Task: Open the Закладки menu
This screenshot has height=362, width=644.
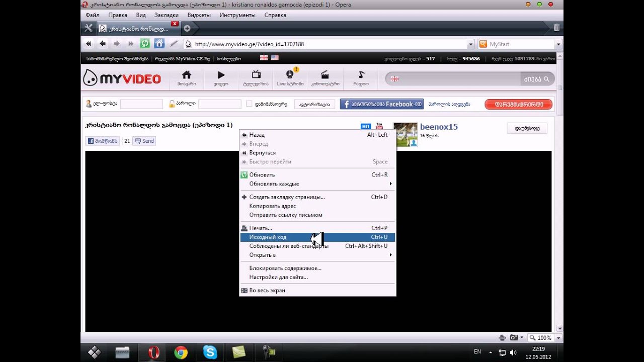Action: (x=167, y=15)
